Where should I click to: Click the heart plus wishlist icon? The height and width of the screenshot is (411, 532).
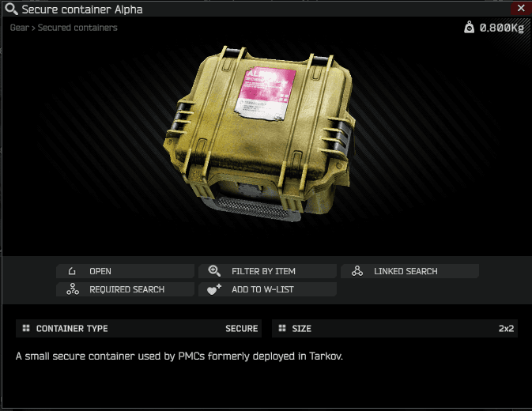214,289
